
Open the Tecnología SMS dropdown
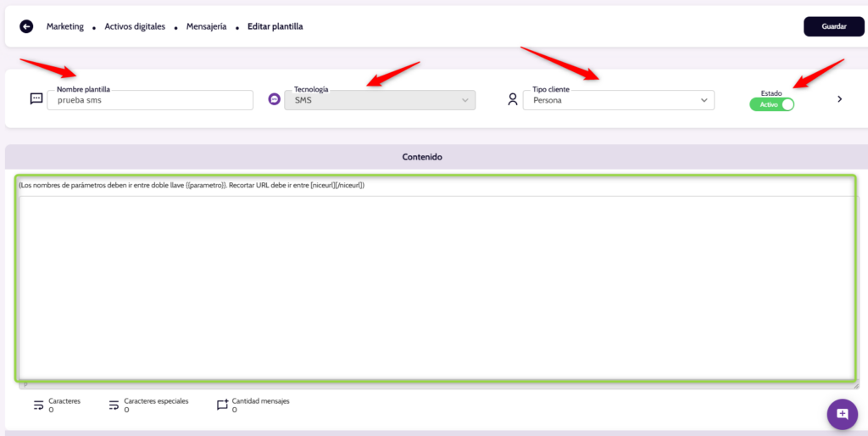tap(379, 100)
